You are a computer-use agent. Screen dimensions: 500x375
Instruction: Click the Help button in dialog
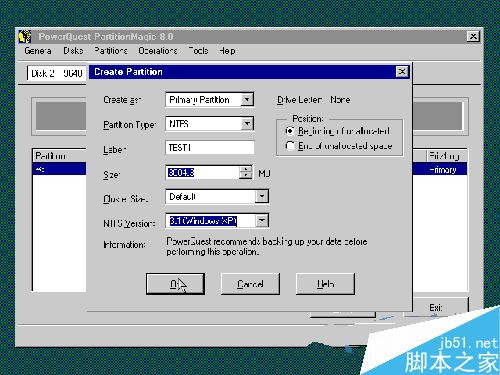point(325,284)
